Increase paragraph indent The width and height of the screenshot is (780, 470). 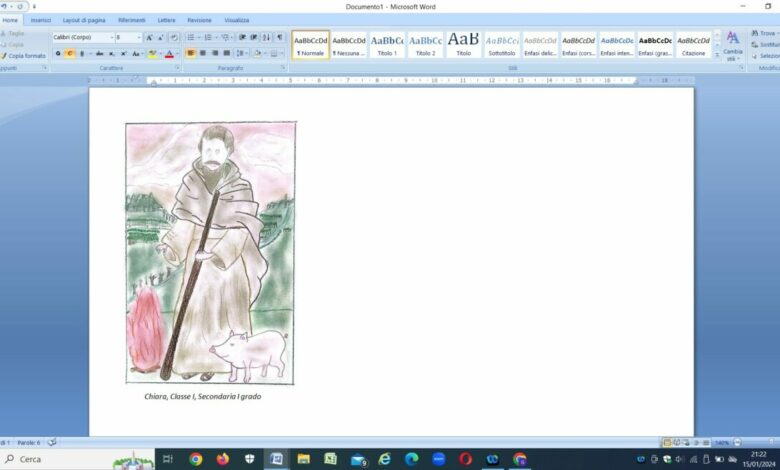click(x=254, y=38)
